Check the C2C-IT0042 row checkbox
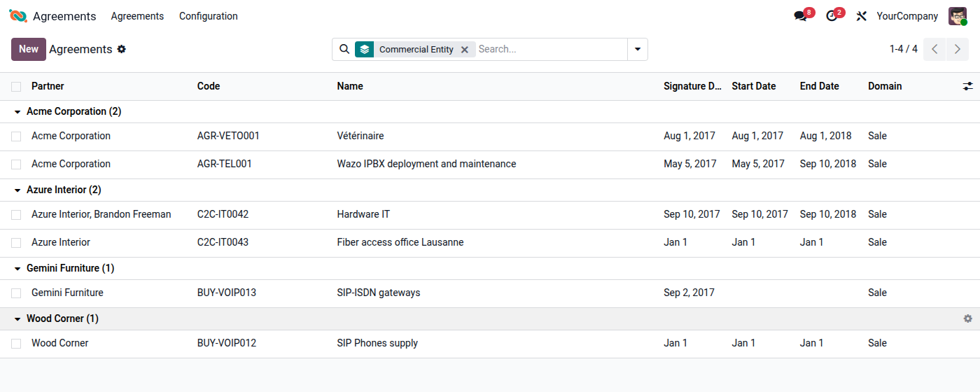This screenshot has height=392, width=980. tap(16, 215)
